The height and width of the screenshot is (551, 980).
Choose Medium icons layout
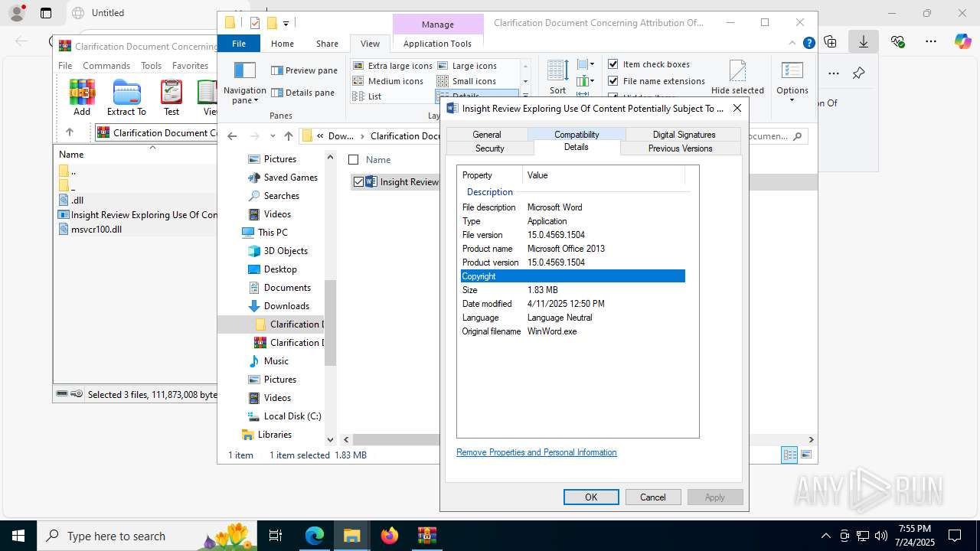click(x=388, y=81)
